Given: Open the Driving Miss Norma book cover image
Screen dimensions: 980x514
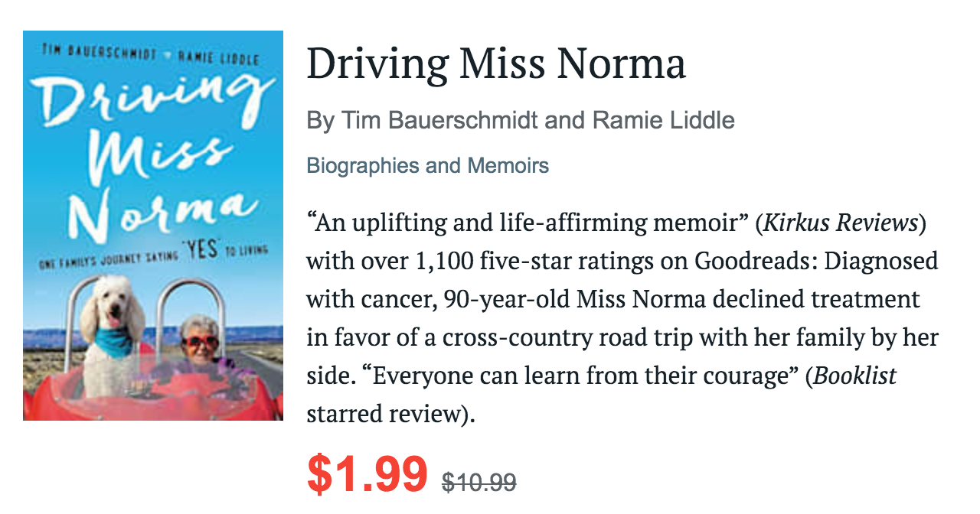Looking at the screenshot, I should click(153, 226).
